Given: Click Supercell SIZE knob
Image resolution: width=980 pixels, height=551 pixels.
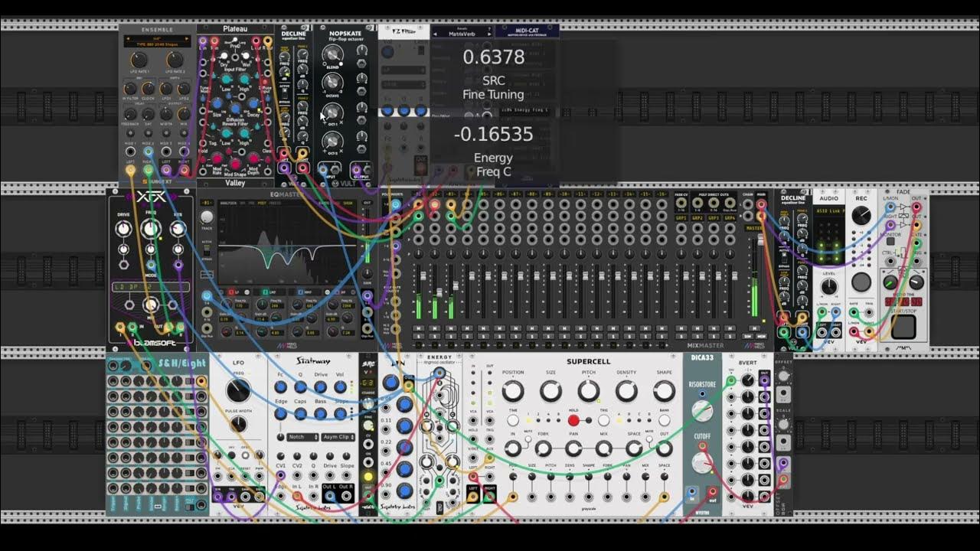Looking at the screenshot, I should coord(550,391).
